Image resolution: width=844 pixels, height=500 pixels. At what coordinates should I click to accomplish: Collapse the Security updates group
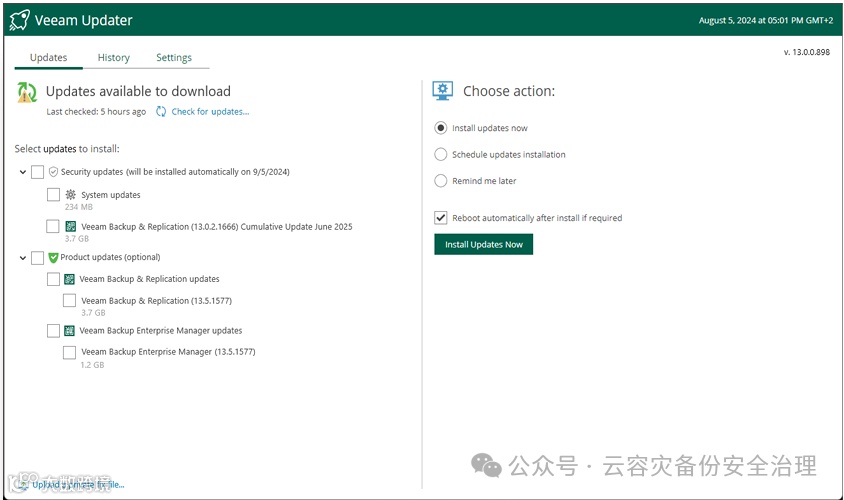click(x=23, y=172)
